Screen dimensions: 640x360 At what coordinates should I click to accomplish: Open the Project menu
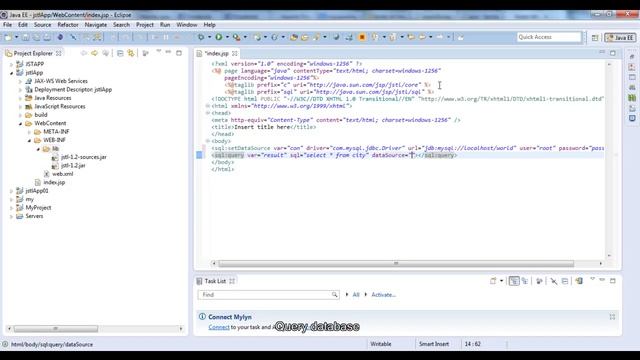(145, 25)
